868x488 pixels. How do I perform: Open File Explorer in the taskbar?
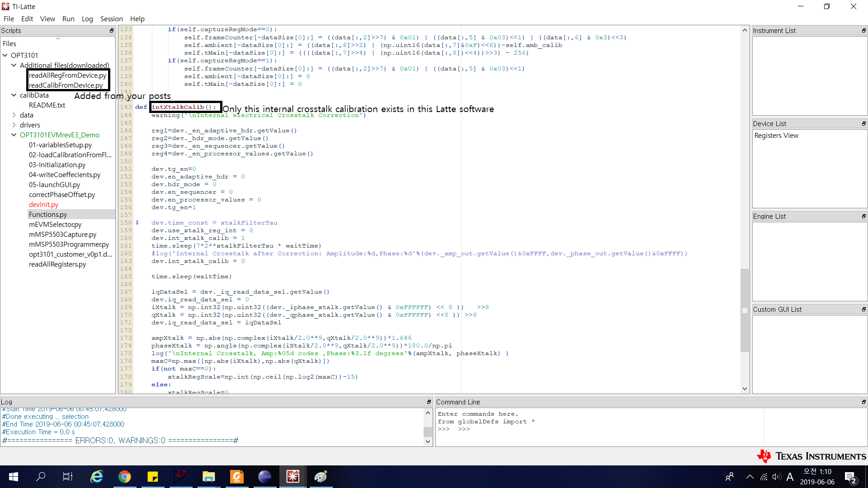pyautogui.click(x=208, y=477)
